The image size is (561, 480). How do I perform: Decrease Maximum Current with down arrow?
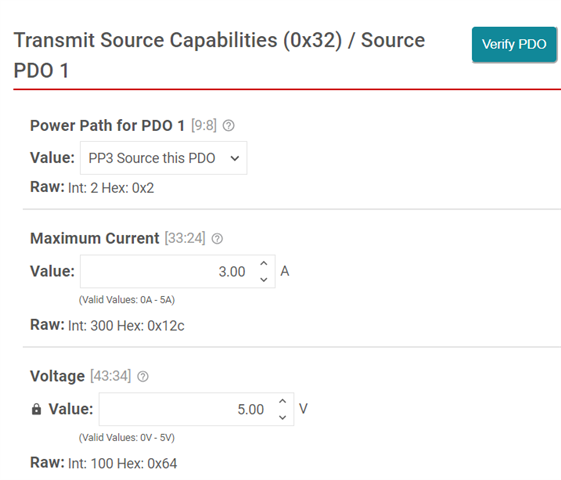(264, 279)
